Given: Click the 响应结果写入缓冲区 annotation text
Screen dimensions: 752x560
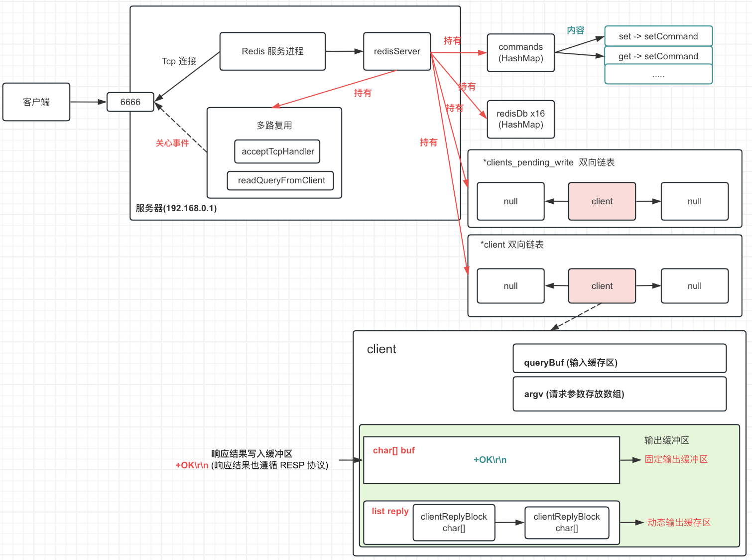Looking at the screenshot, I should click(251, 454).
